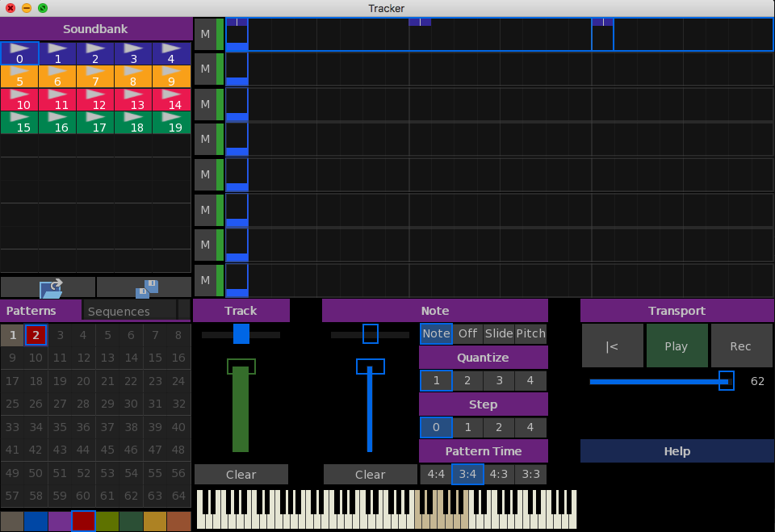Click the floppy disk save icon
Screen dimensions: 775x532
(x=145, y=287)
